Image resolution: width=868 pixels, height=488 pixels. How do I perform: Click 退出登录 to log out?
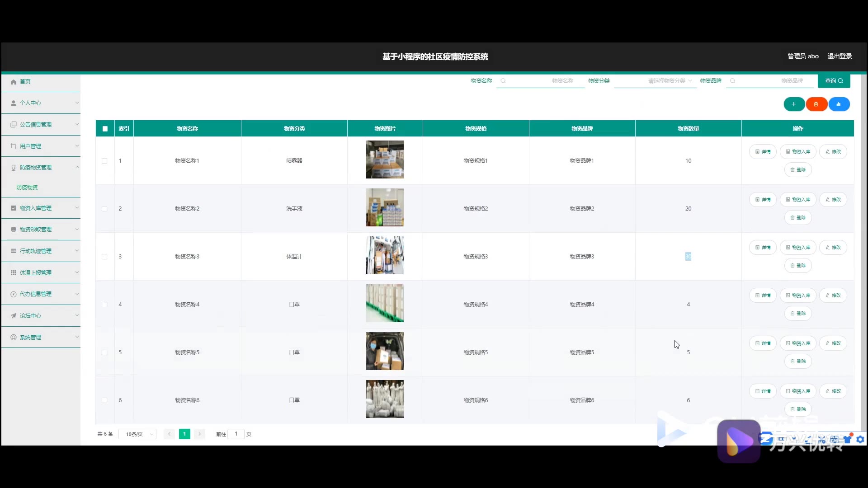pyautogui.click(x=840, y=56)
